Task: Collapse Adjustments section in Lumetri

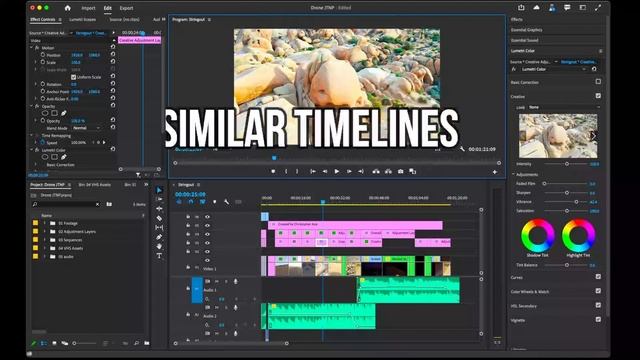Action: tap(513, 174)
